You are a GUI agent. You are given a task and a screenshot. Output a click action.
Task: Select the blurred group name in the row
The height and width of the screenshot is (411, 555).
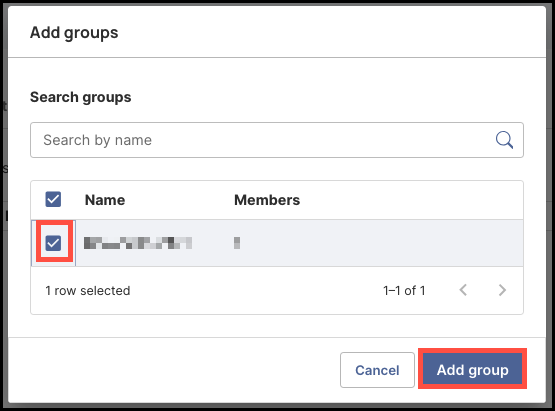(138, 243)
